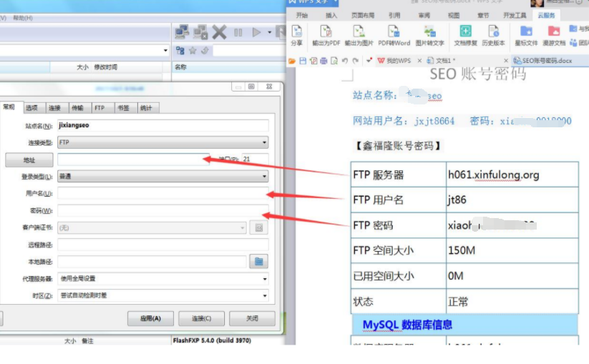Open the 引用 ribbon tab in WPS
This screenshot has height=364, width=589.
tap(394, 16)
